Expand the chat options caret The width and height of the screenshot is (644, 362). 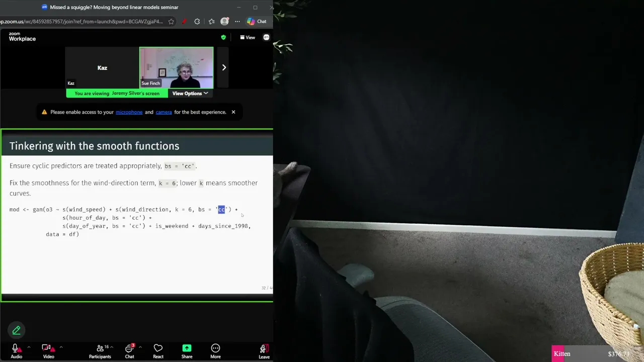(x=140, y=347)
